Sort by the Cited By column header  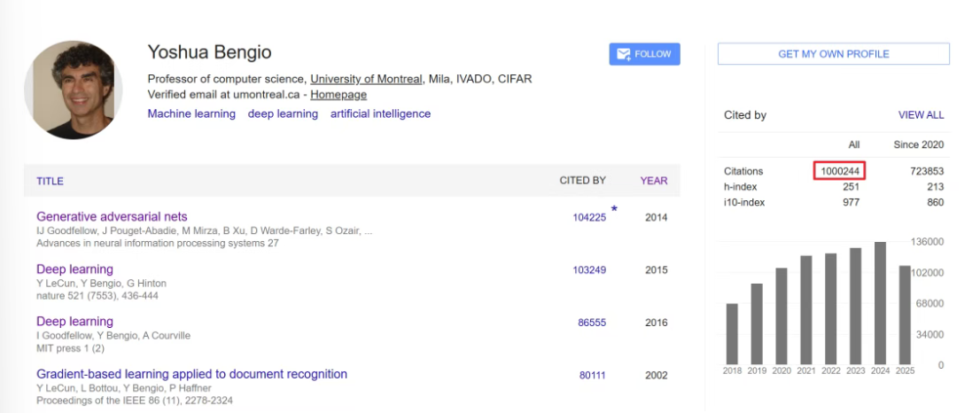(582, 181)
